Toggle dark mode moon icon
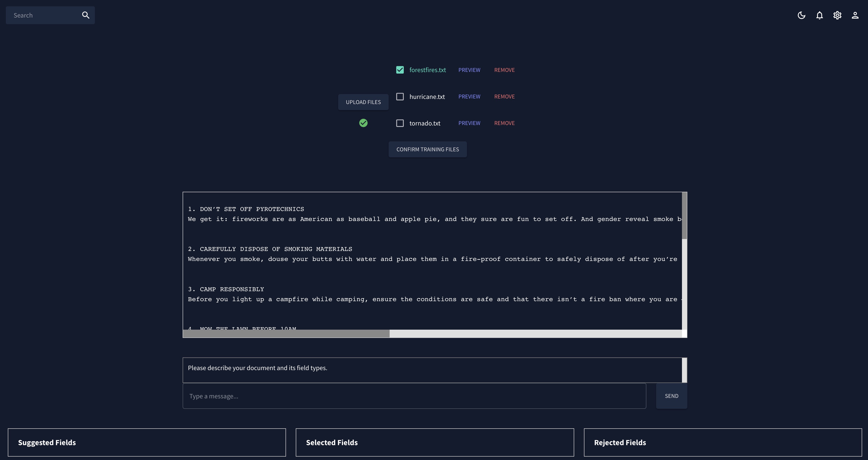The image size is (868, 460). pos(801,15)
